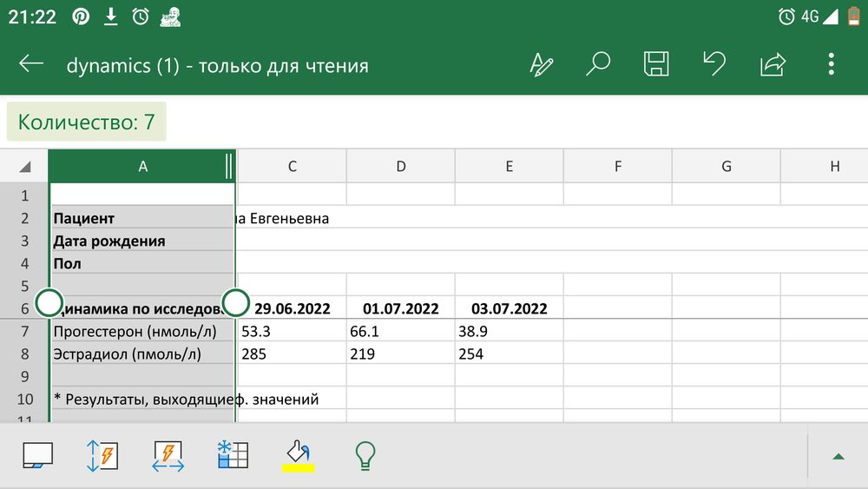
Task: Save the file with the floppy icon
Action: coord(656,64)
